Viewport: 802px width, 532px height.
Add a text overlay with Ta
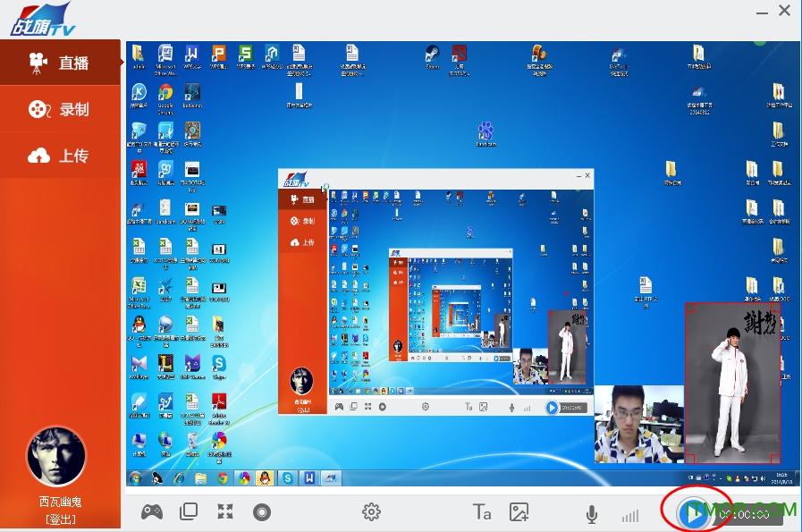tap(482, 511)
